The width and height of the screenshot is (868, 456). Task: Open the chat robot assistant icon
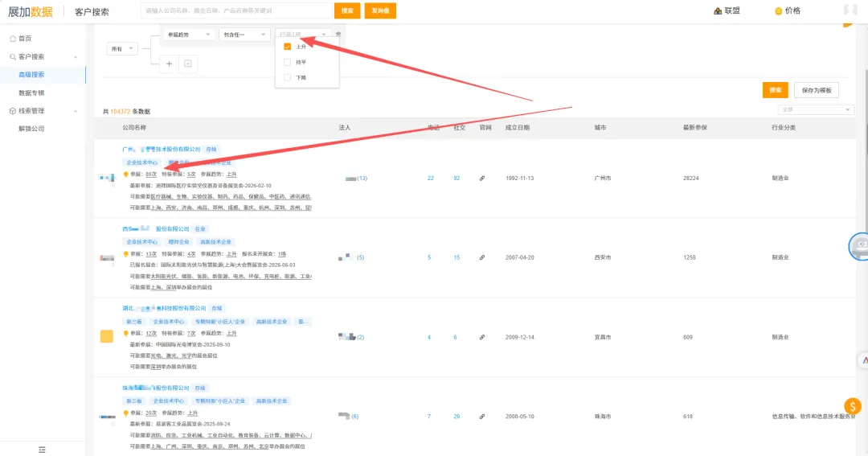pyautogui.click(x=859, y=247)
